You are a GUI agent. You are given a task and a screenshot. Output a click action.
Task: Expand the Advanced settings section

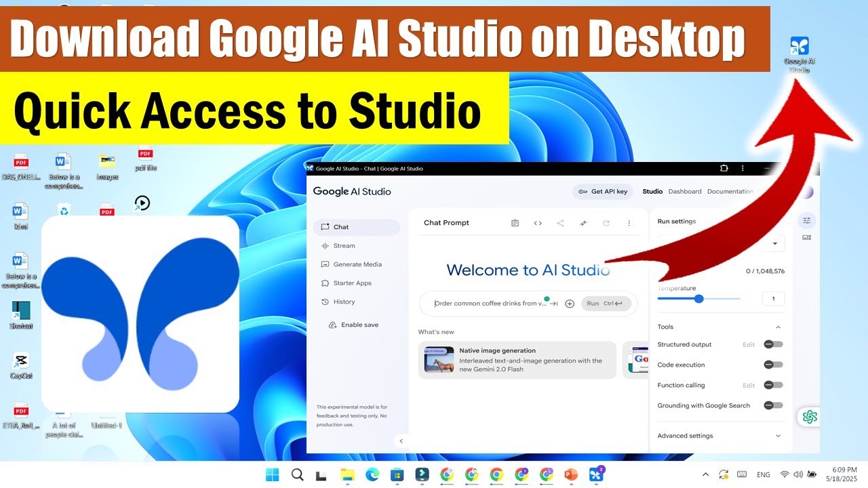tap(720, 436)
